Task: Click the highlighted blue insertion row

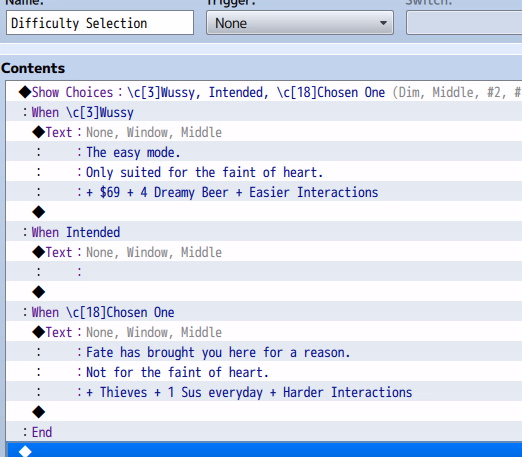Action: (264, 450)
